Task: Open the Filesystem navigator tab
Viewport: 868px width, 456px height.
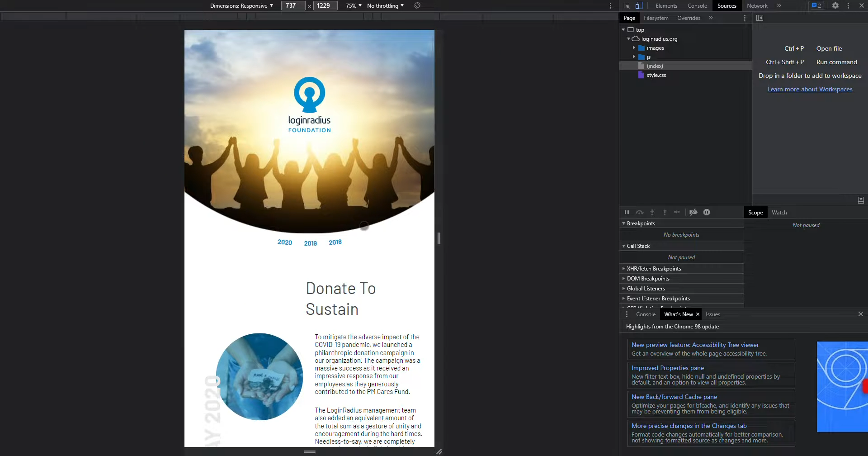Action: click(656, 18)
